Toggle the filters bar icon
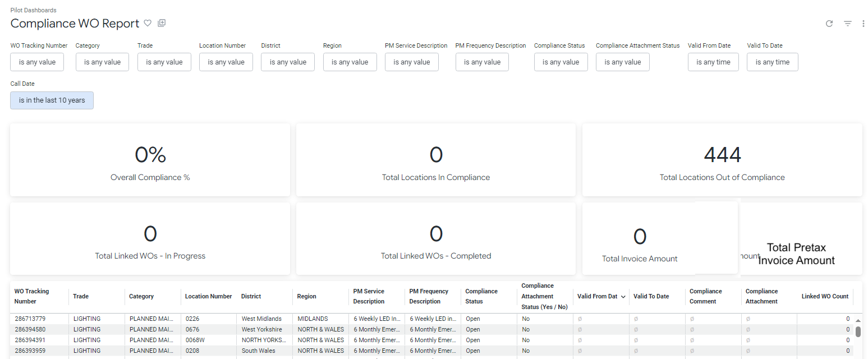 coord(847,24)
